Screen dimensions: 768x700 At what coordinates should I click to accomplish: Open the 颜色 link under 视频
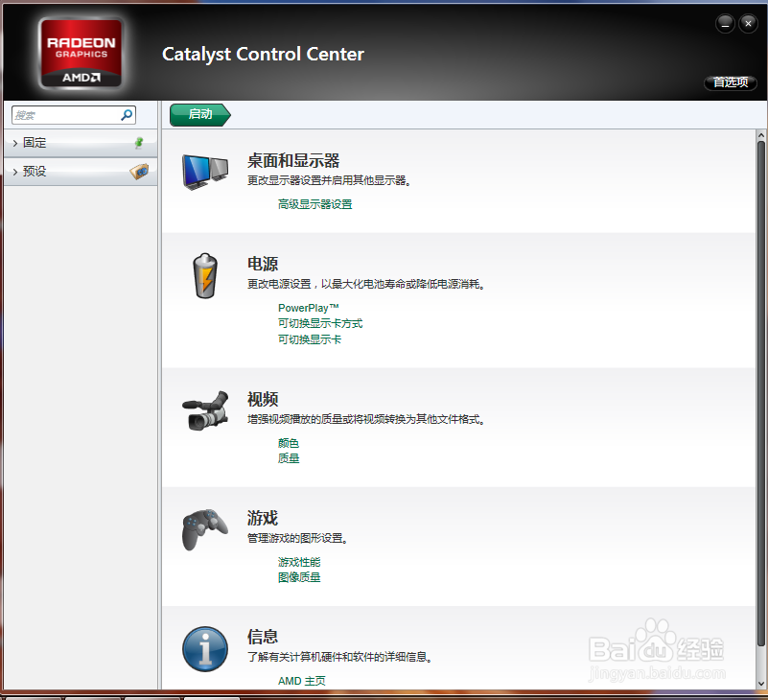(x=288, y=443)
